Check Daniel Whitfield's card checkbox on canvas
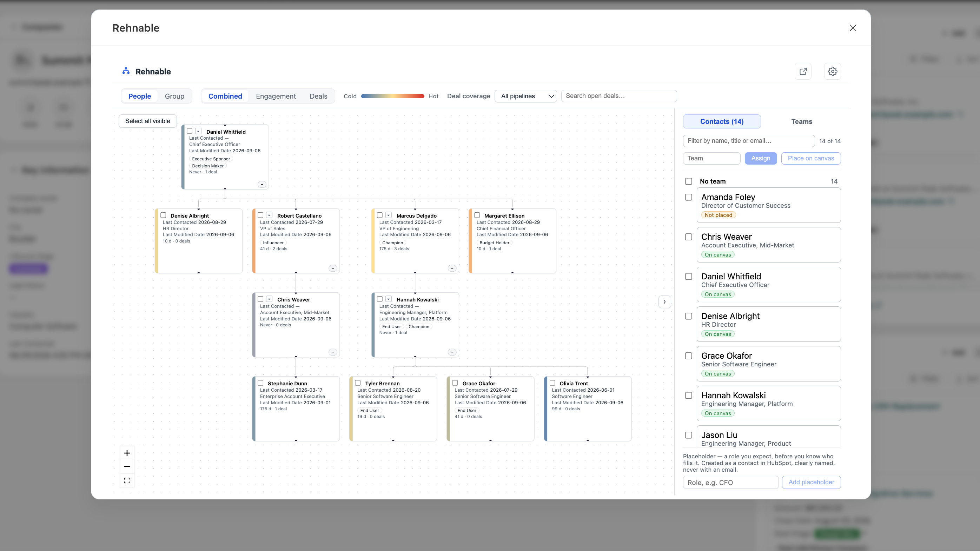 tap(190, 131)
